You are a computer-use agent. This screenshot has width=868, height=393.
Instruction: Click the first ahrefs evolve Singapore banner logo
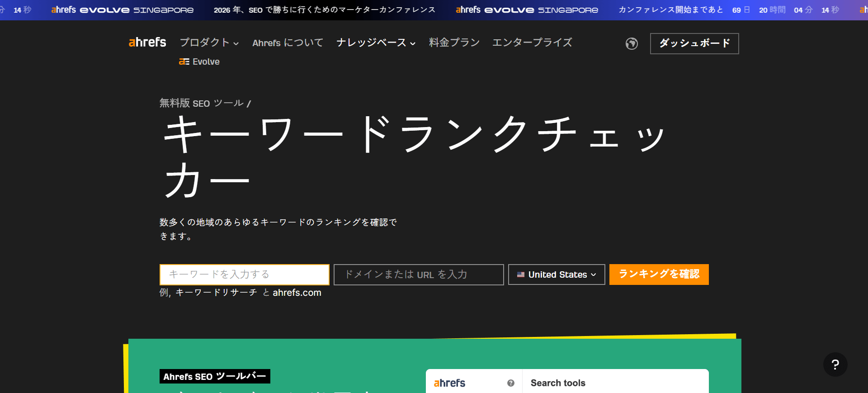(122, 10)
